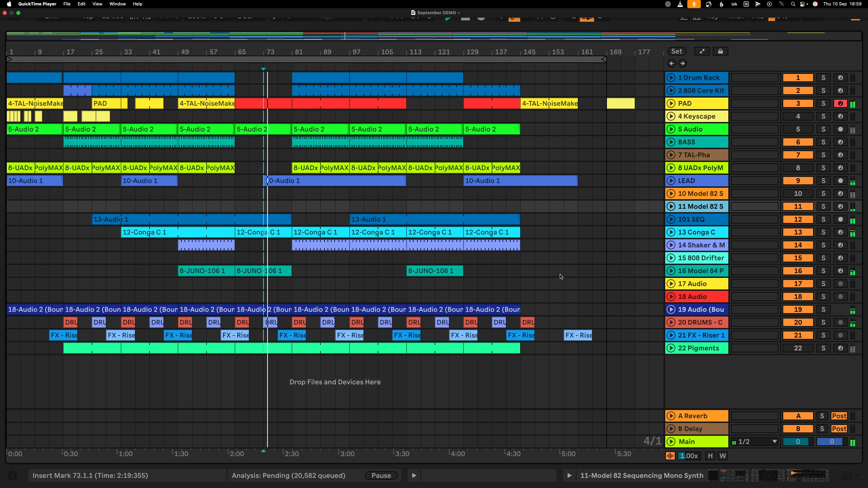Open the File menu
868x488 pixels.
[67, 4]
